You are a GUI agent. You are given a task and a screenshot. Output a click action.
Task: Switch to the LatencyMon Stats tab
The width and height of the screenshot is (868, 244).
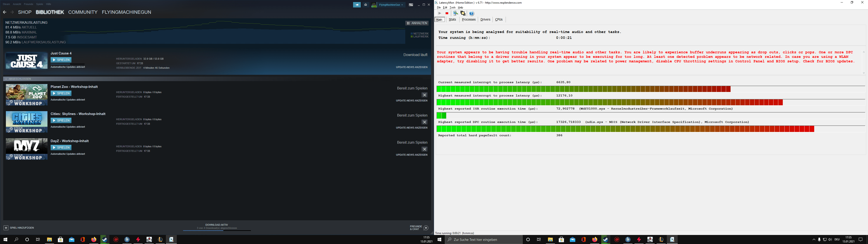453,20
